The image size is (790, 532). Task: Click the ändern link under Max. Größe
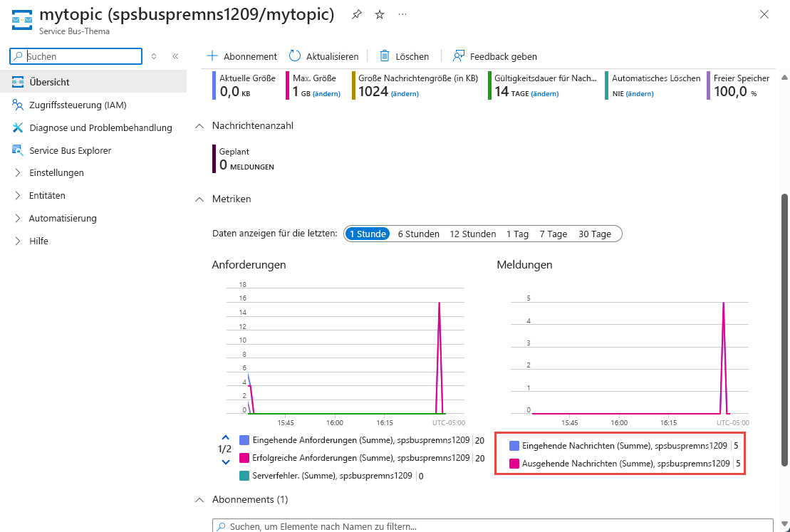coord(326,94)
